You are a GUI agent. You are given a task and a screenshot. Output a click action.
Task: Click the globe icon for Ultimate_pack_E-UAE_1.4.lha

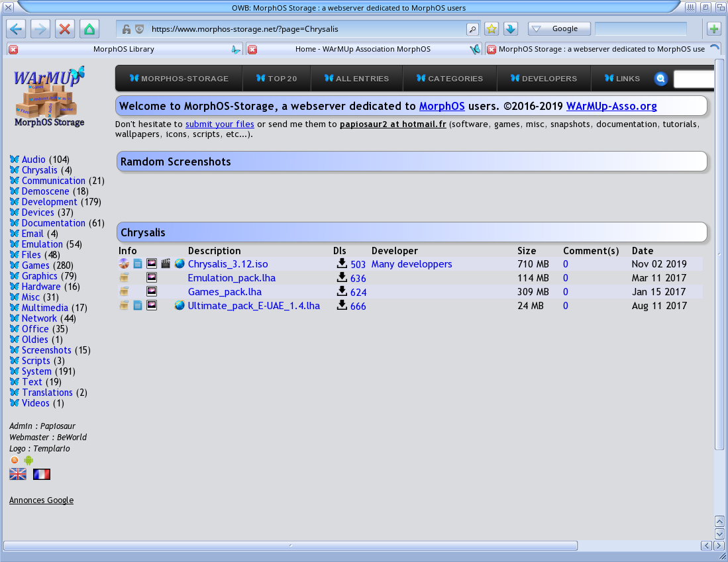(180, 305)
